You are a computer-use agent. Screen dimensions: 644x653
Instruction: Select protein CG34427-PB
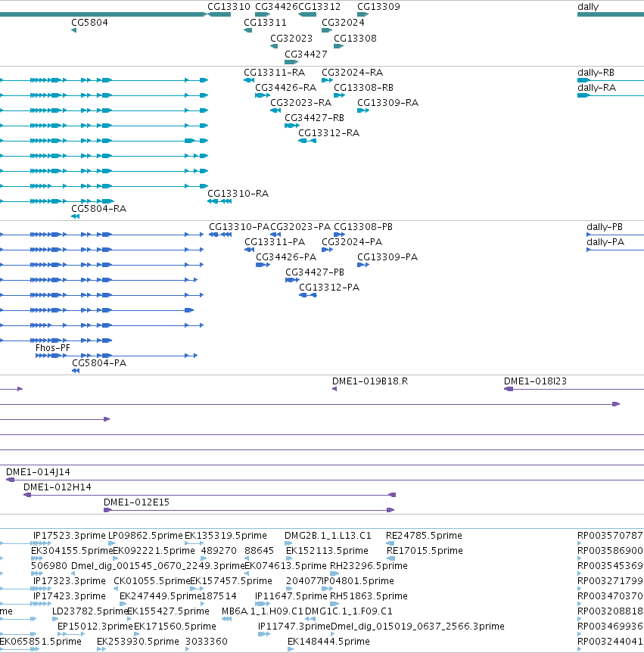[x=315, y=272]
